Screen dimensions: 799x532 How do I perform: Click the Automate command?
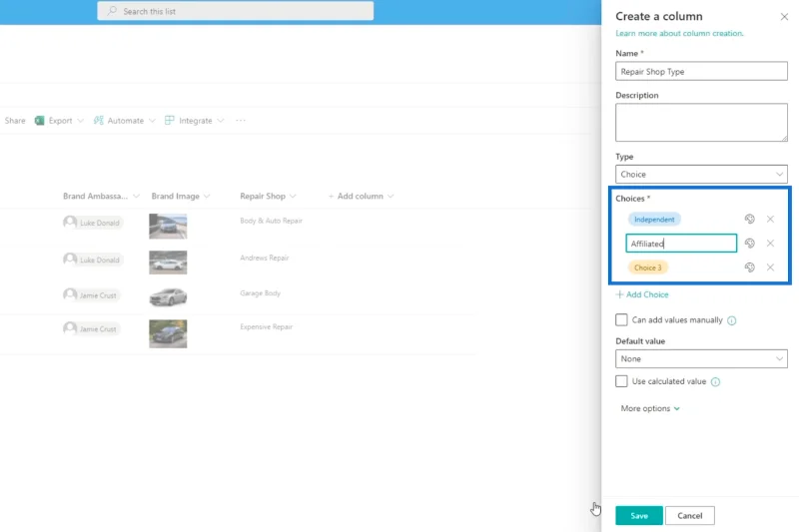coord(126,121)
